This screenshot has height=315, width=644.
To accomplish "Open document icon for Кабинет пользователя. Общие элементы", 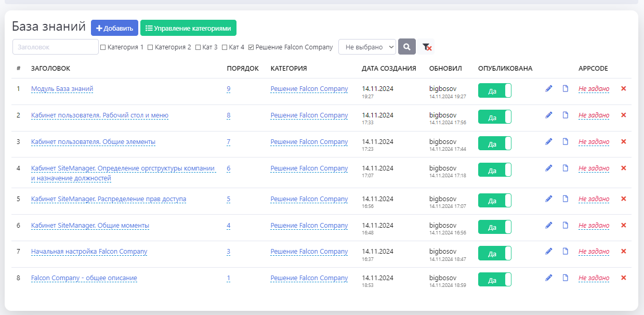I will coord(566,141).
